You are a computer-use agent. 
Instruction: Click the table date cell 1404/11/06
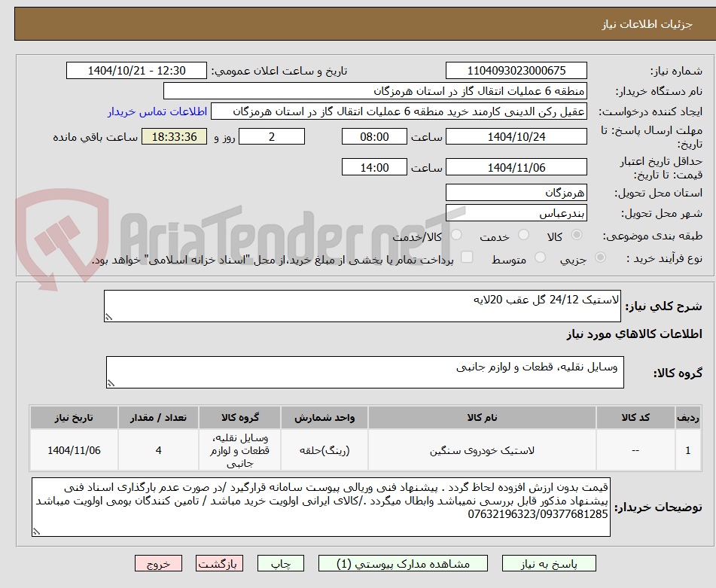[74, 450]
